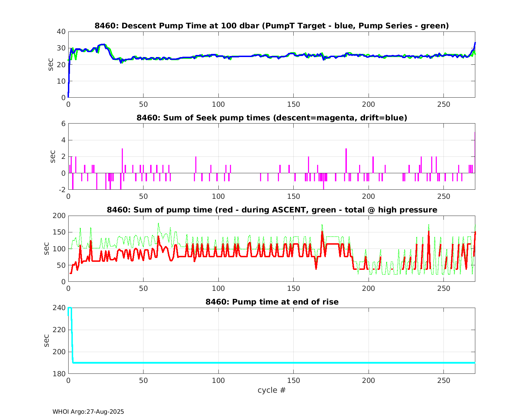The height and width of the screenshot is (420, 525).
Task: Click the blue spike at the top plot's right end
Action: click(475, 44)
